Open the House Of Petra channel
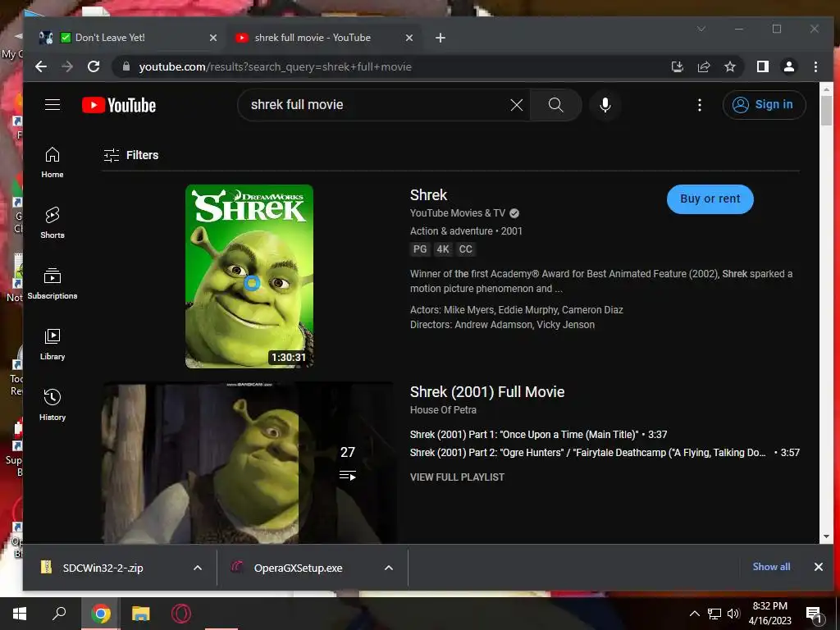The height and width of the screenshot is (630, 840). (443, 410)
